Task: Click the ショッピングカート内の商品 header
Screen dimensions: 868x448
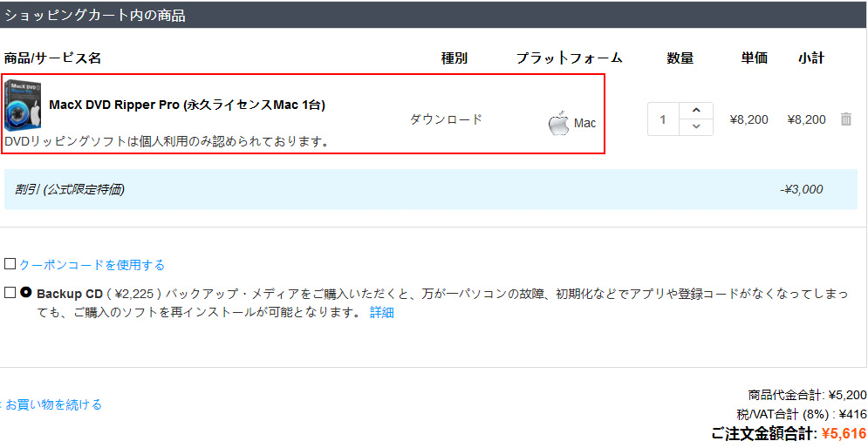Action: pyautogui.click(x=95, y=15)
